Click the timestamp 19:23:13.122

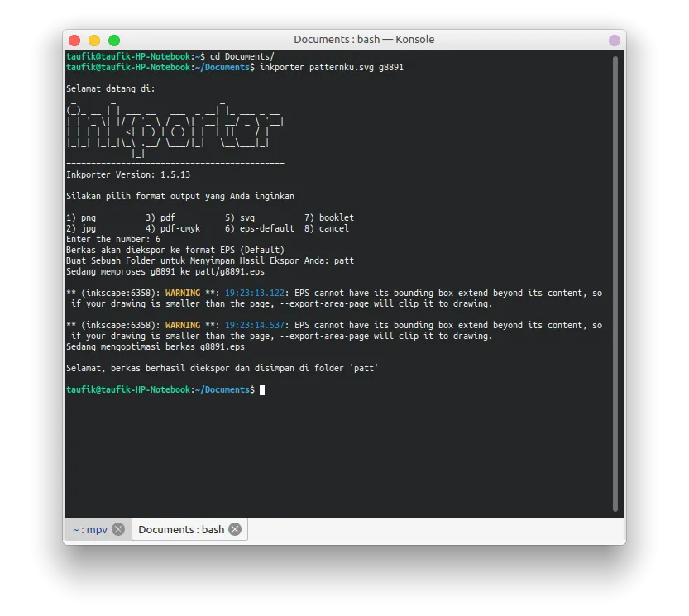tap(255, 293)
